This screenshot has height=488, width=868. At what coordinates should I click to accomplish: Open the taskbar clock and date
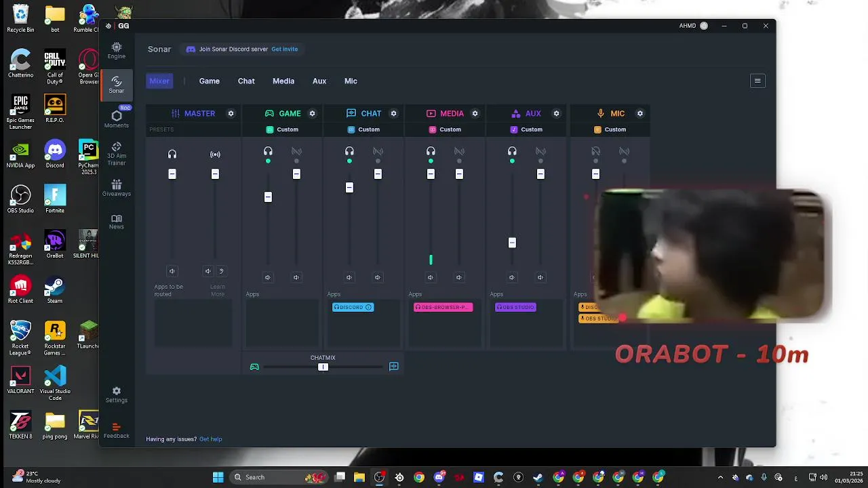point(848,477)
